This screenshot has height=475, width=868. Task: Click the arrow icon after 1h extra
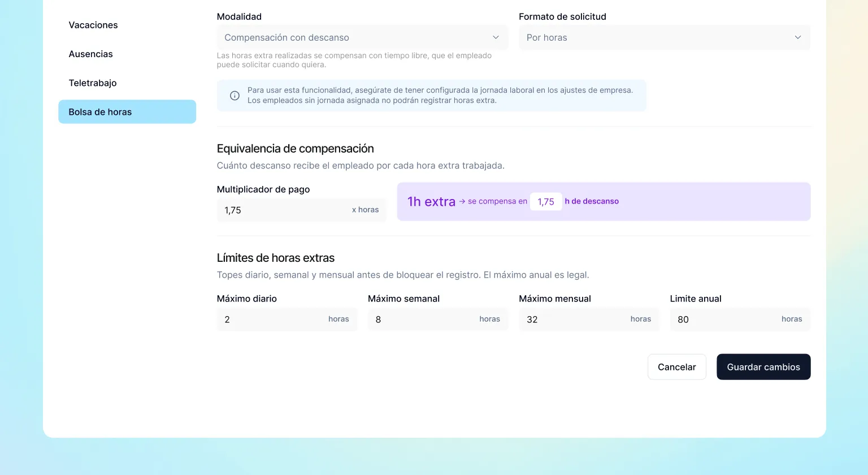(462, 201)
